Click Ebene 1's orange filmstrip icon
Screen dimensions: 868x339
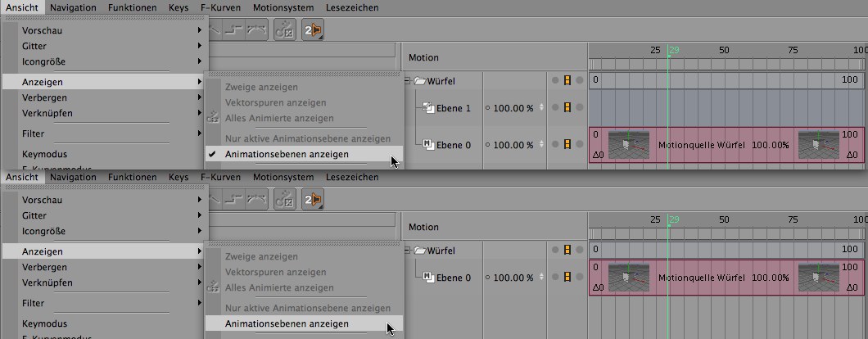[566, 108]
